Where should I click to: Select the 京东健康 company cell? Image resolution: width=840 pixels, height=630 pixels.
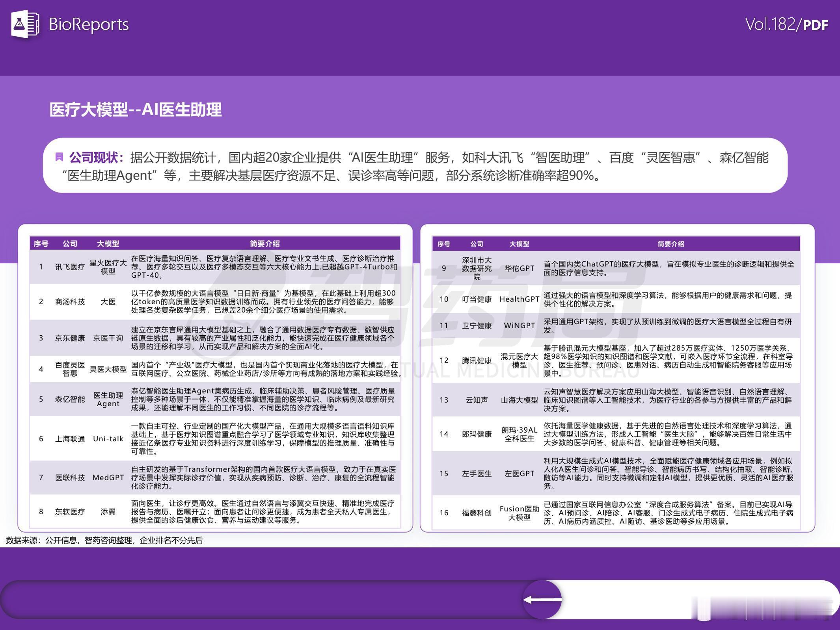tap(70, 338)
